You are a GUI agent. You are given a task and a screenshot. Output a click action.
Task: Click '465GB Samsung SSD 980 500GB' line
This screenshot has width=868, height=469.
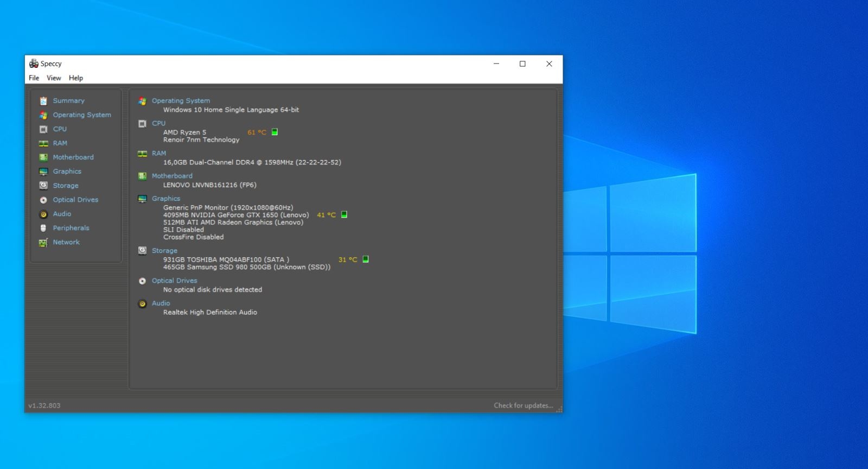[247, 267]
